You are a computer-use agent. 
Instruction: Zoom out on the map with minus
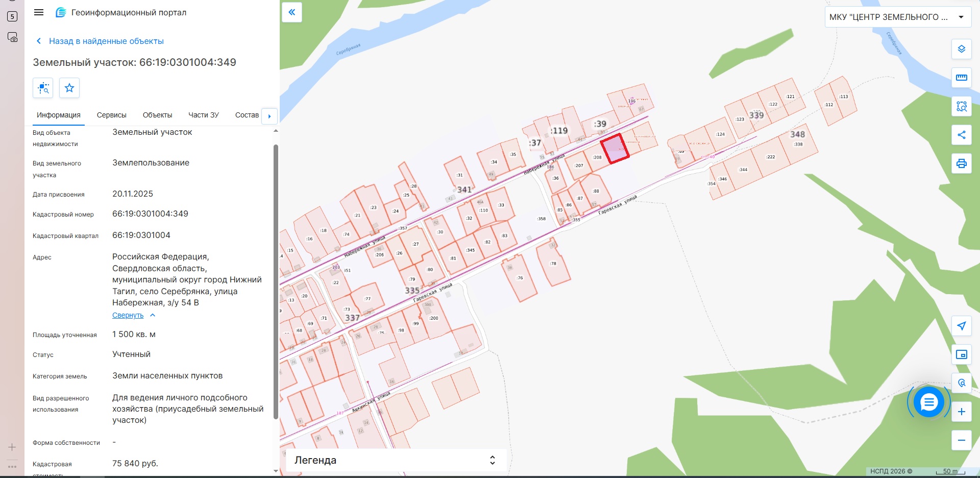click(962, 440)
